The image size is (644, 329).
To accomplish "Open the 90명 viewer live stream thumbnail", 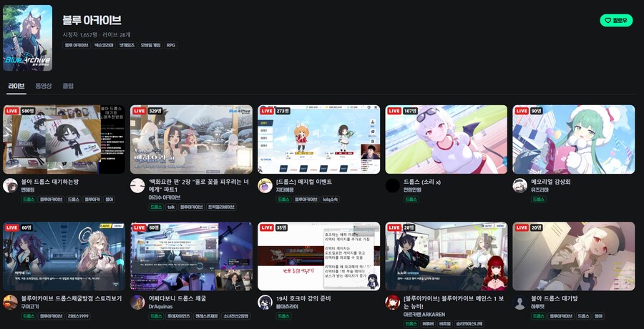I will pos(573,139).
